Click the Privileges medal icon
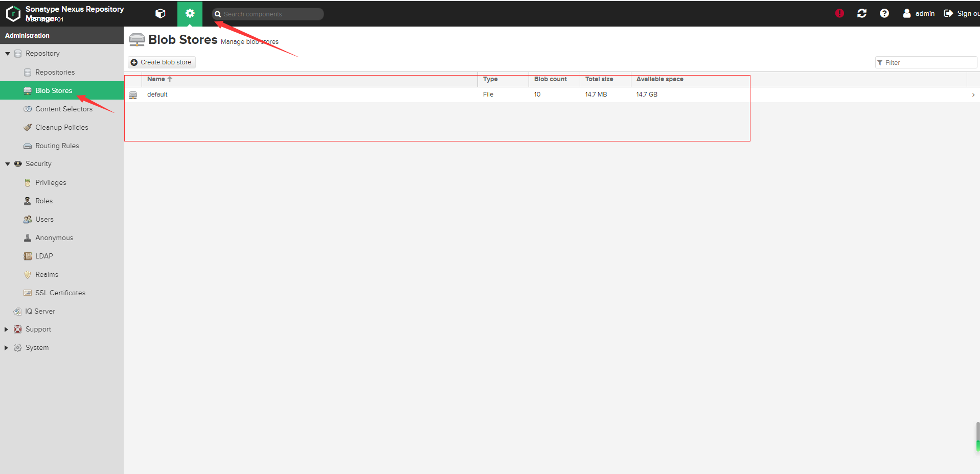The width and height of the screenshot is (980, 474). (28, 183)
